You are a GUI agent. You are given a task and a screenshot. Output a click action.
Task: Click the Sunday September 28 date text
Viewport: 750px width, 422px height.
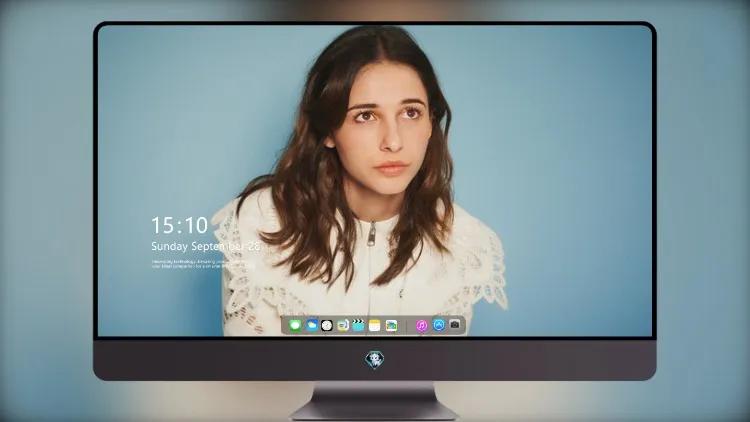[x=206, y=246]
